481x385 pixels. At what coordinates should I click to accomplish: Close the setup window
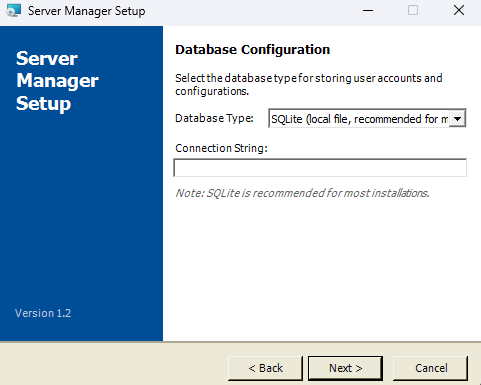(x=459, y=11)
